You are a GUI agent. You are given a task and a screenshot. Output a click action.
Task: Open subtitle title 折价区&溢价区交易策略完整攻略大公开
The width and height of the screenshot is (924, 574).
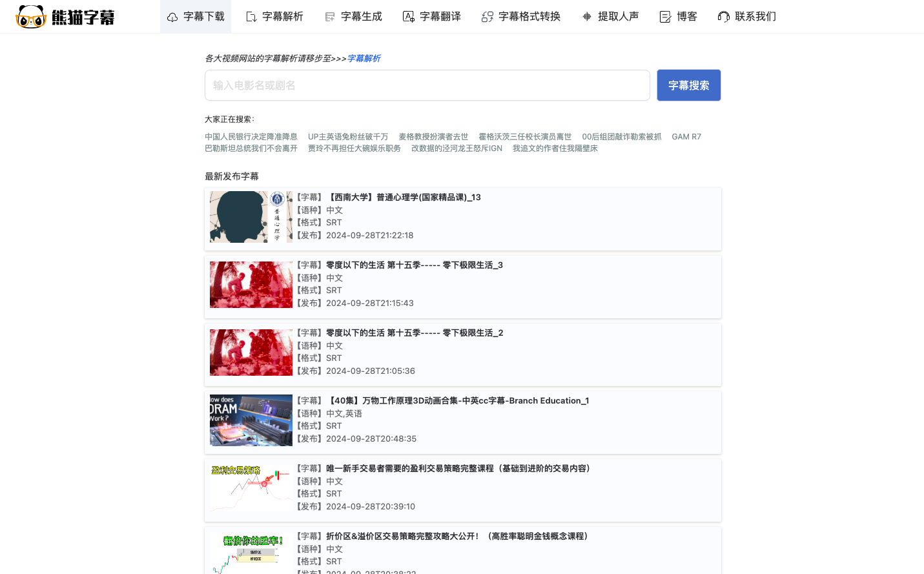point(458,537)
